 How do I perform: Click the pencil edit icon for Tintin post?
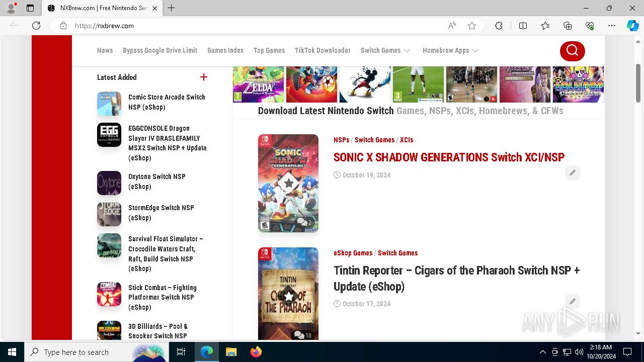coord(573,302)
